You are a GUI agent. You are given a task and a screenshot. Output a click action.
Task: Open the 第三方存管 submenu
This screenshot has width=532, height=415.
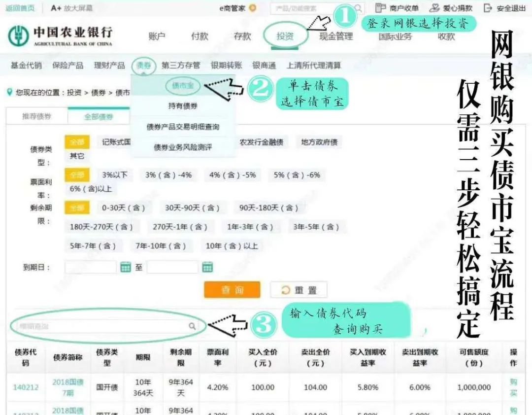point(181,65)
